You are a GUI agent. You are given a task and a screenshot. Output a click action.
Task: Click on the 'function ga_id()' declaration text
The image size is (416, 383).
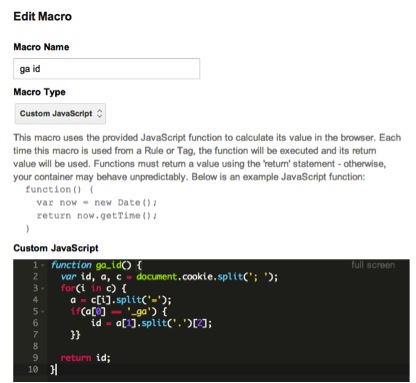[96, 265]
